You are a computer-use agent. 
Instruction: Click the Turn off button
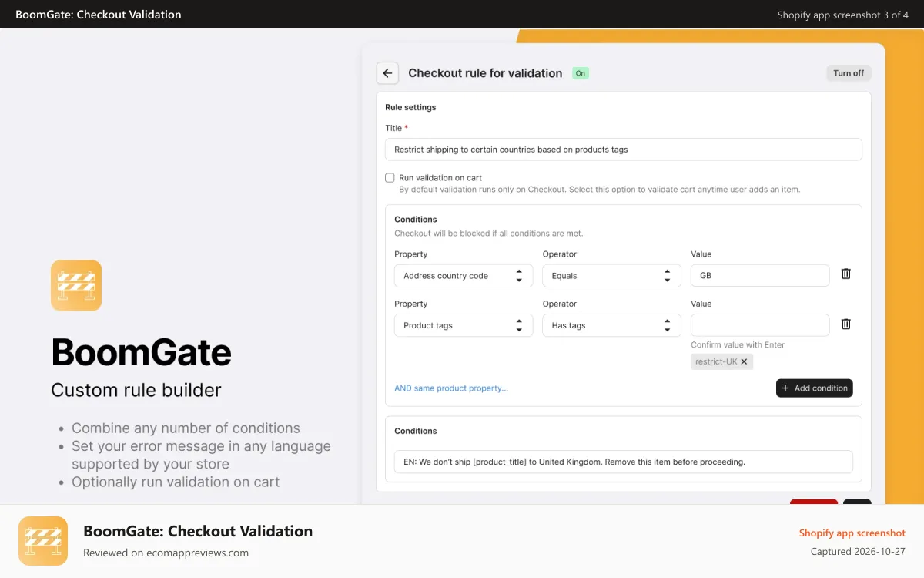click(849, 73)
